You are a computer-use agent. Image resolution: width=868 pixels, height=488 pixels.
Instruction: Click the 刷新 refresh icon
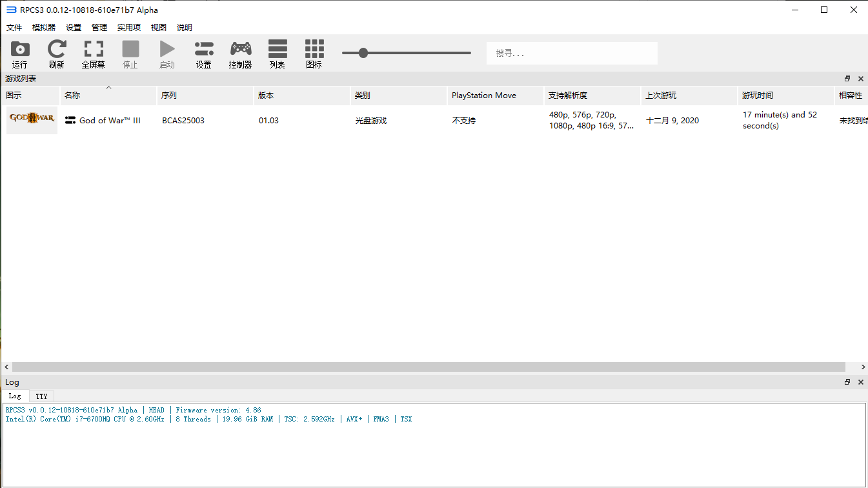coord(57,50)
